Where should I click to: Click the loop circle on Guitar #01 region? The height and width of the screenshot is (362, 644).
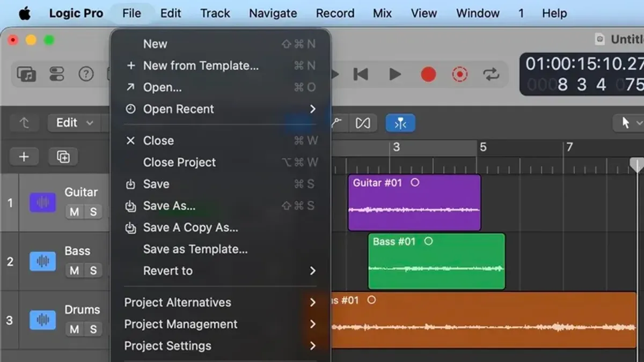[x=415, y=182]
